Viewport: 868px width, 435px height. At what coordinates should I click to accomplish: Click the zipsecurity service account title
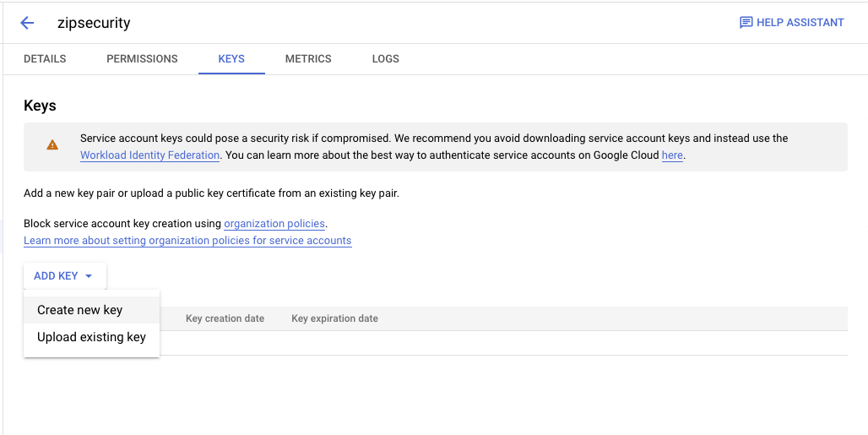click(94, 23)
